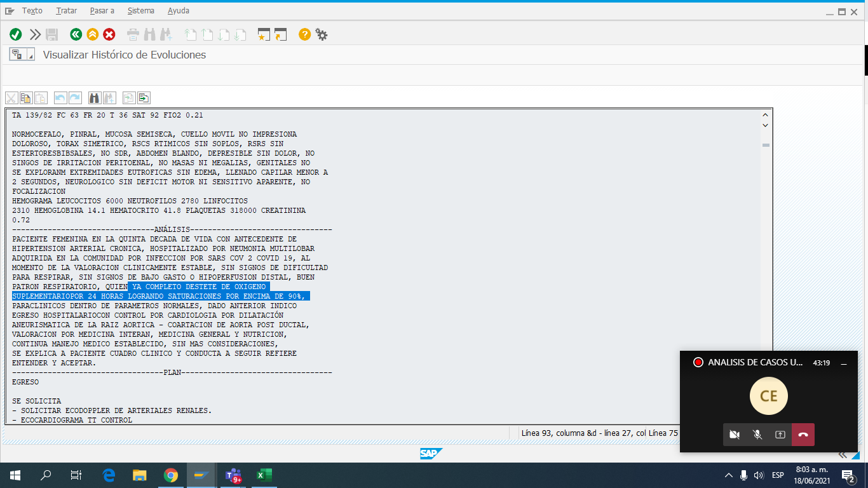This screenshot has height=488, width=868.
Task: Open Excel from the taskbar
Action: 264,475
